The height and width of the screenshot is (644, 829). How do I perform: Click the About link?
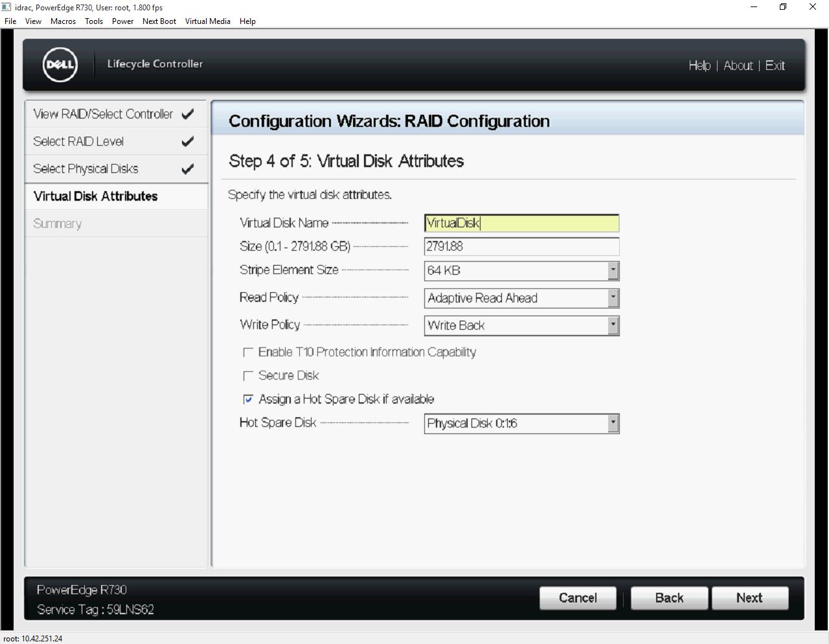pyautogui.click(x=738, y=65)
